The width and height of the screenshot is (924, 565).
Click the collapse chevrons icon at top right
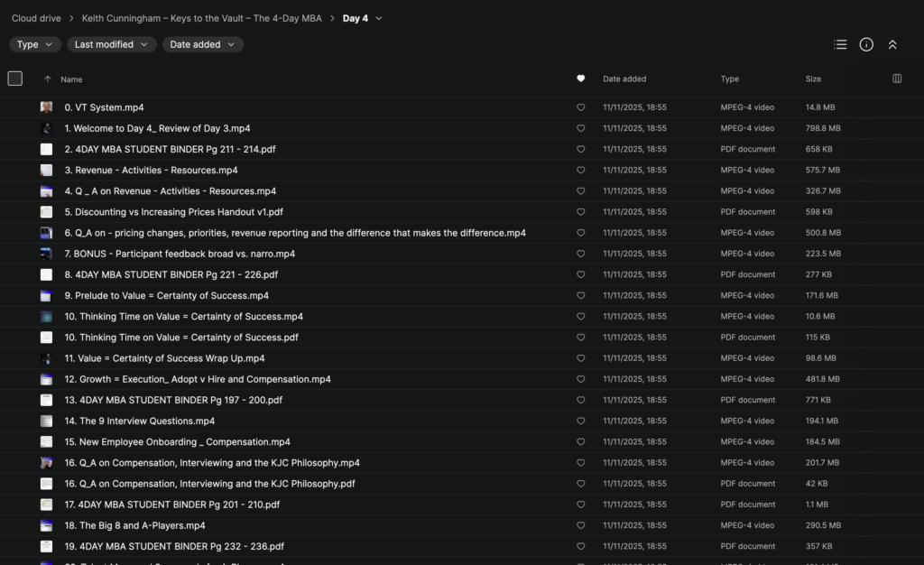[x=892, y=44]
